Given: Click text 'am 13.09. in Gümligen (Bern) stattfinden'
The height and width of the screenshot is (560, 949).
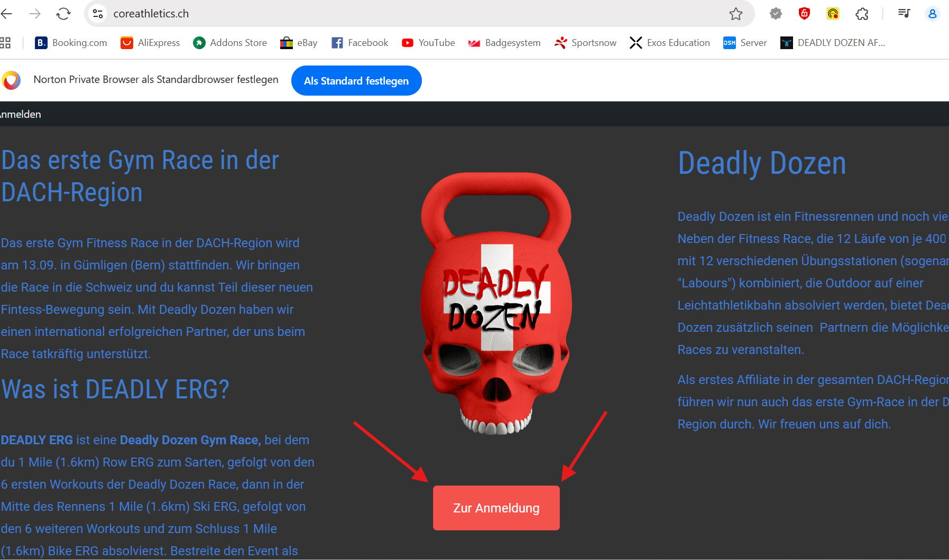Looking at the screenshot, I should (116, 265).
